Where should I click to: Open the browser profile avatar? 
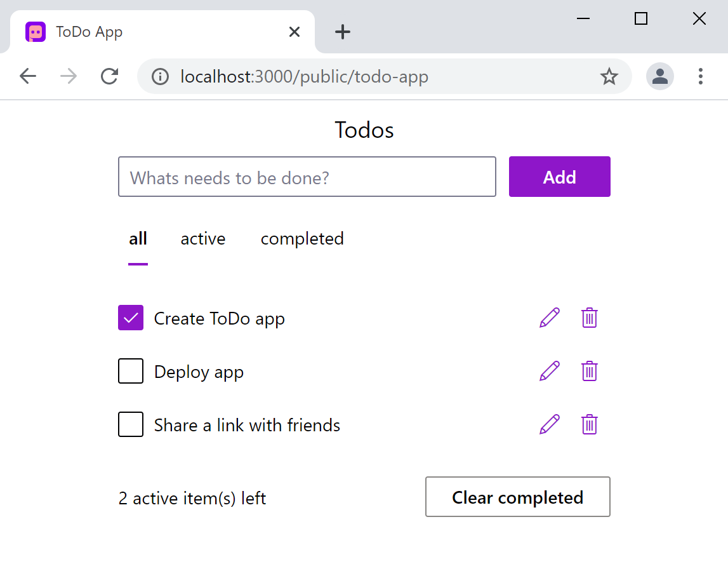pyautogui.click(x=659, y=77)
